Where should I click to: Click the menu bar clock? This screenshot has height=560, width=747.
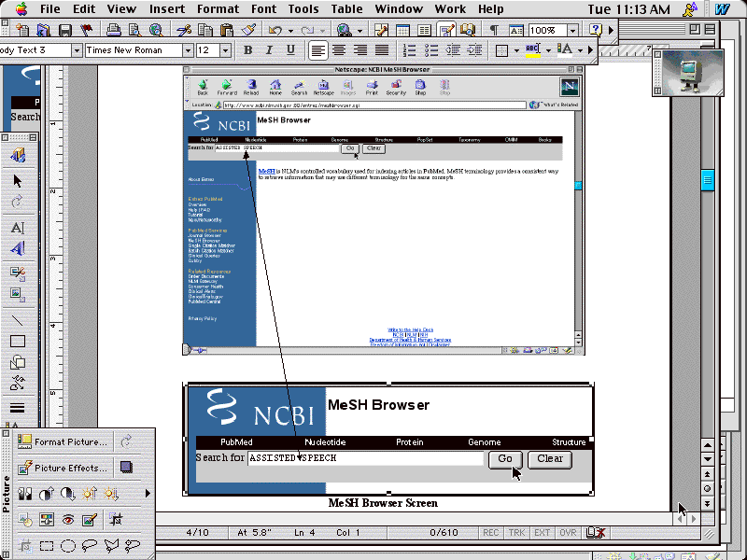point(628,9)
